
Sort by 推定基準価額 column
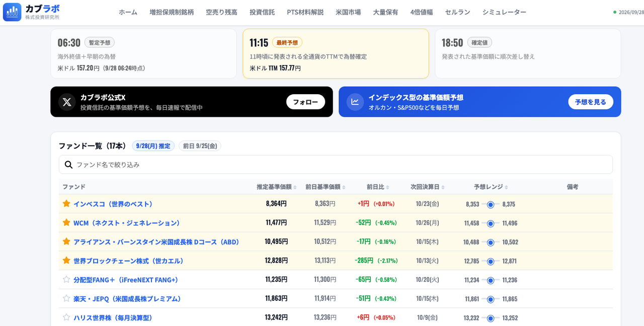(277, 187)
